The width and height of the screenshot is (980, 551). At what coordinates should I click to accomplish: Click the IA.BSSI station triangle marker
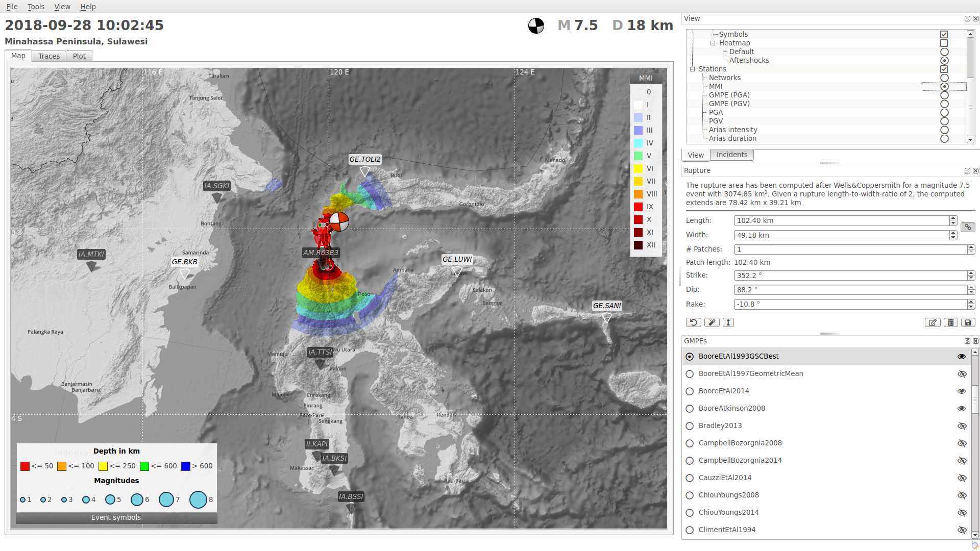(x=351, y=509)
